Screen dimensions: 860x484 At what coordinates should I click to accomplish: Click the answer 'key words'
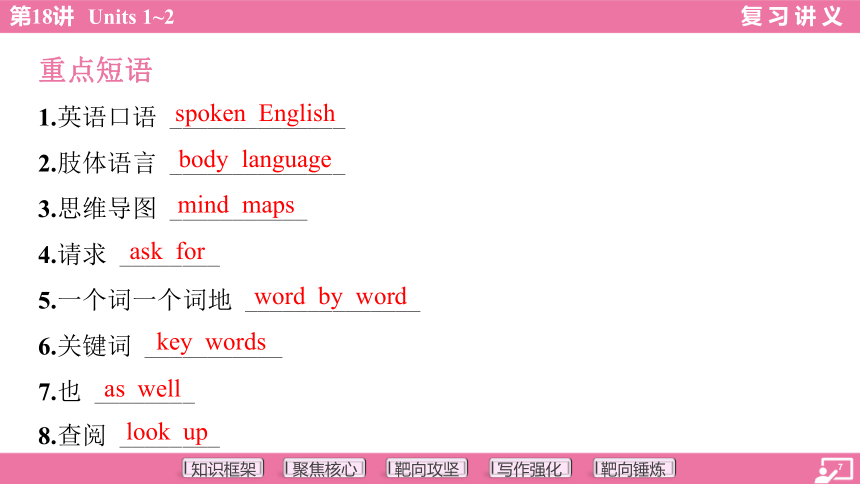pos(211,343)
